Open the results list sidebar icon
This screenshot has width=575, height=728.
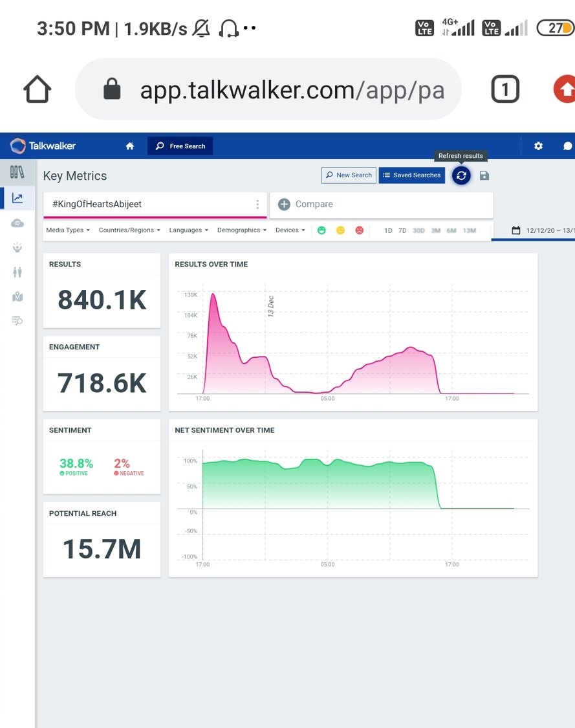(x=17, y=320)
